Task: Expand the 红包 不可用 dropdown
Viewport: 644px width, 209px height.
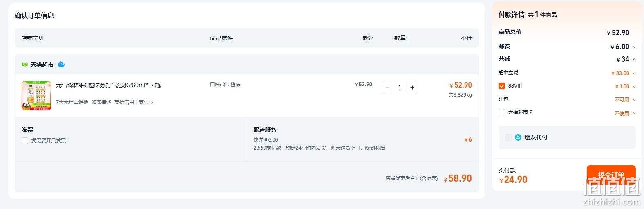Action: [x=634, y=100]
